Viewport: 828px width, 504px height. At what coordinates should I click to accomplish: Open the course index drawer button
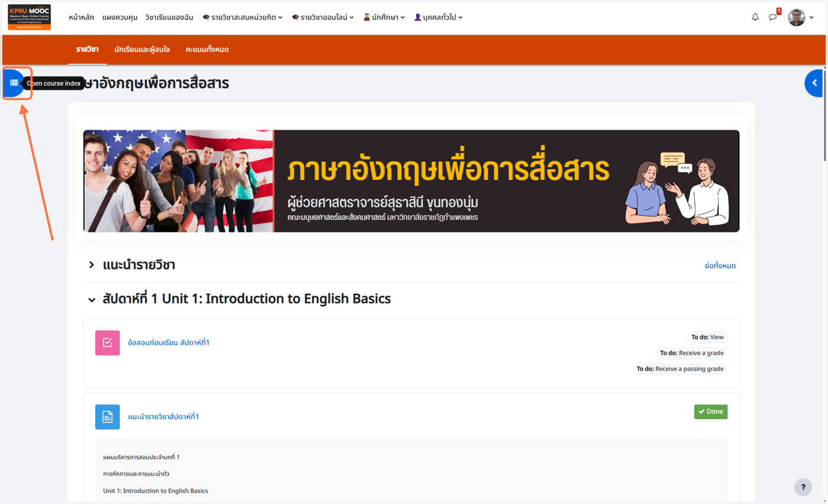13,83
